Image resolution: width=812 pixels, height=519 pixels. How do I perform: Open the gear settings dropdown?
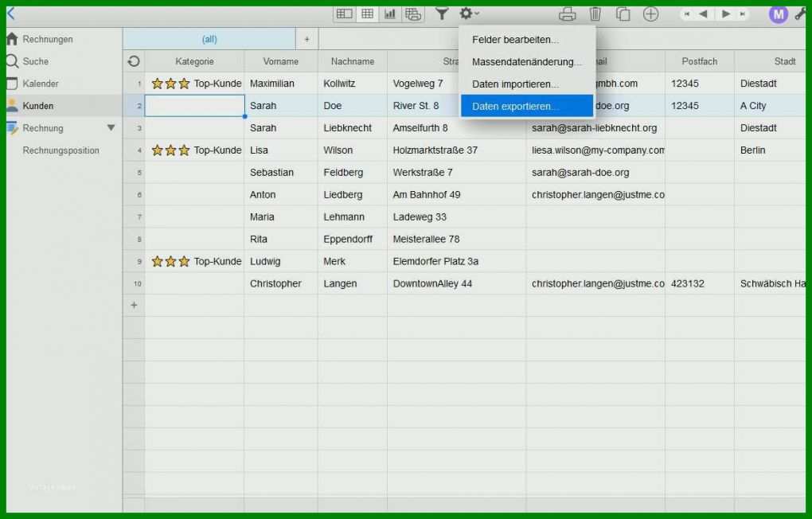469,14
